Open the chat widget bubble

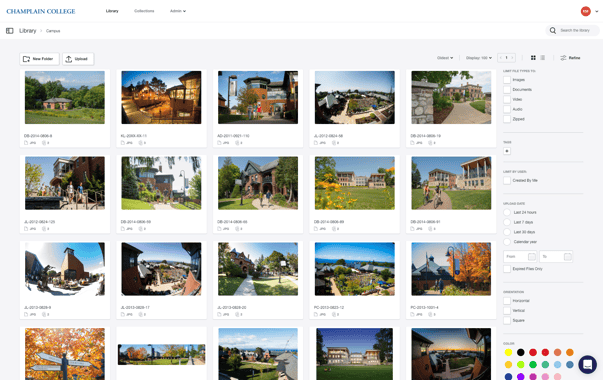[587, 364]
